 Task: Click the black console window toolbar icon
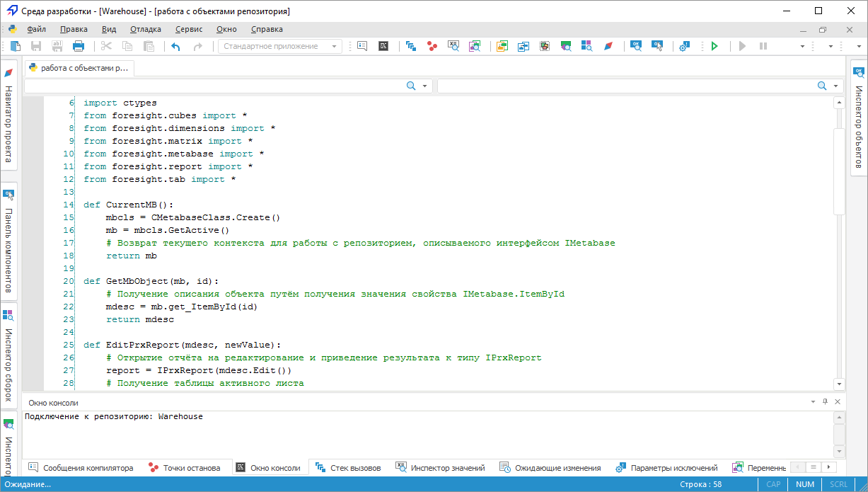(383, 46)
